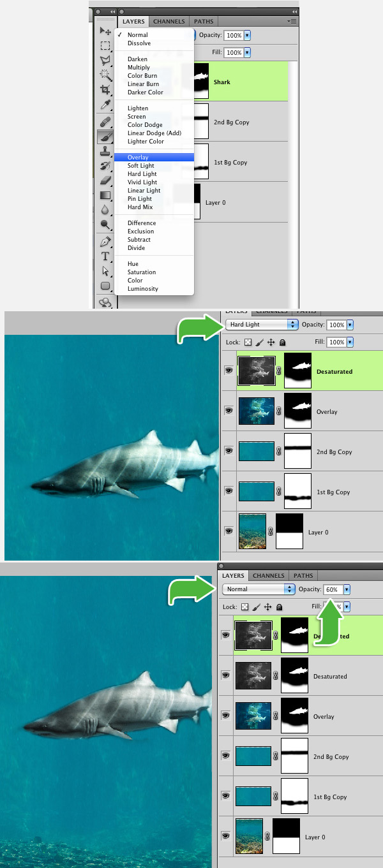Pick the Lasso tool
383x868 pixels.
tap(106, 60)
